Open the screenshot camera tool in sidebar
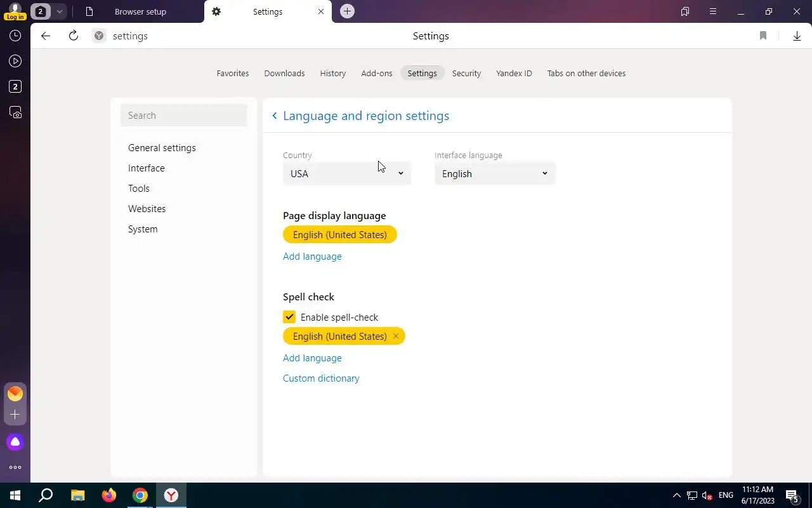Viewport: 812px width, 508px height. tap(15, 112)
